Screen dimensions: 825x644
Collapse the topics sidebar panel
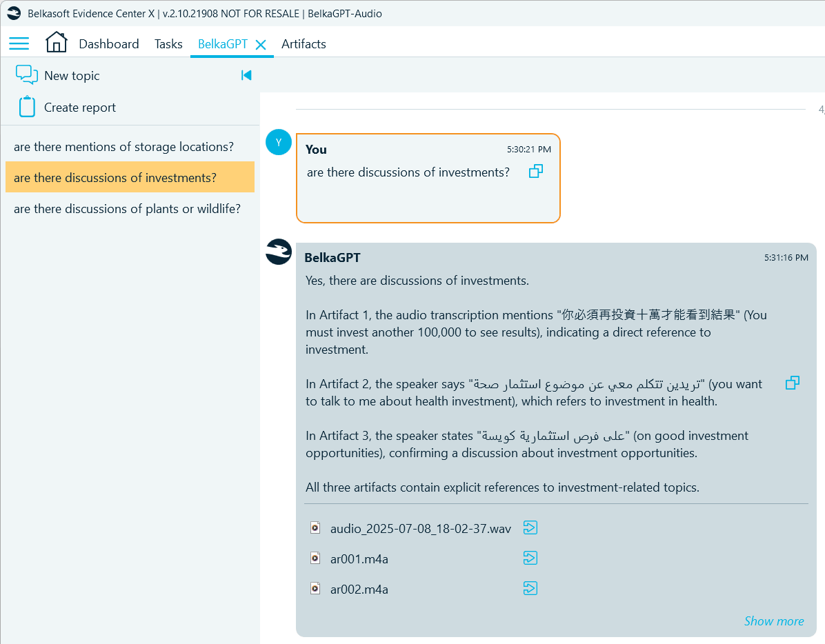point(246,75)
